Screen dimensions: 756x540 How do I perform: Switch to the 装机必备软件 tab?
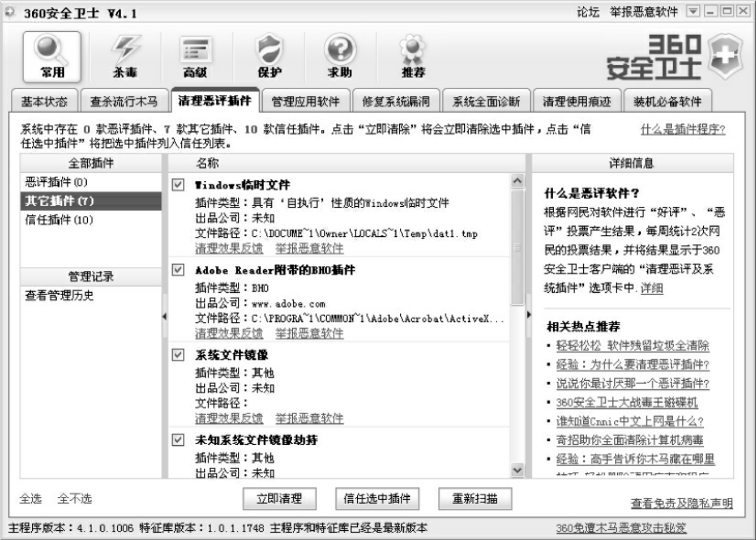[667, 101]
